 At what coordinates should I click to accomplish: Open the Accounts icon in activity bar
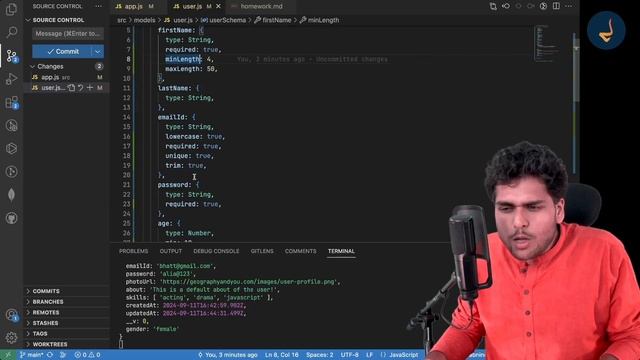[x=11, y=315]
